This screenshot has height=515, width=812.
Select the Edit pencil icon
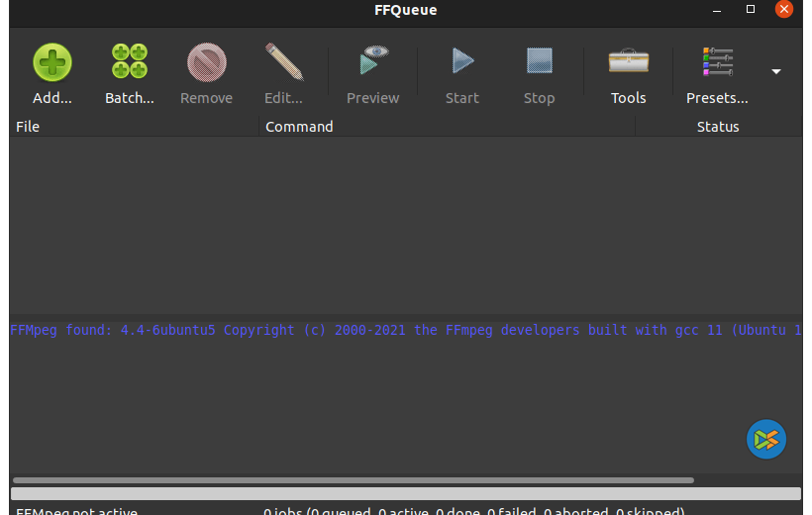coord(284,61)
